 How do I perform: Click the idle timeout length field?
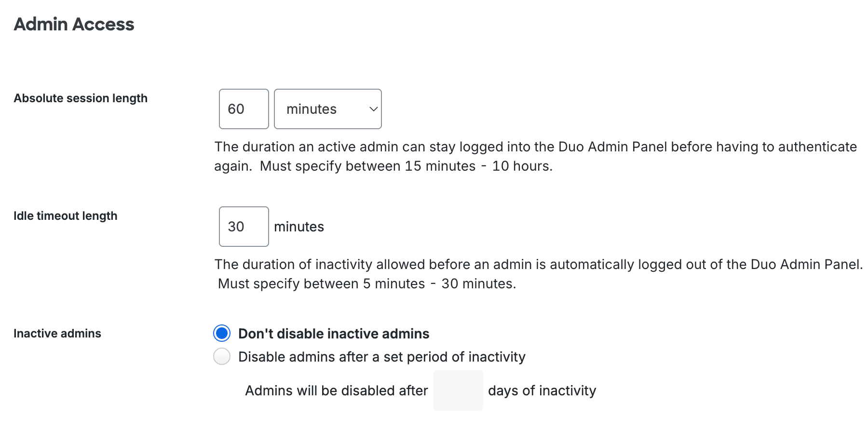(x=244, y=227)
